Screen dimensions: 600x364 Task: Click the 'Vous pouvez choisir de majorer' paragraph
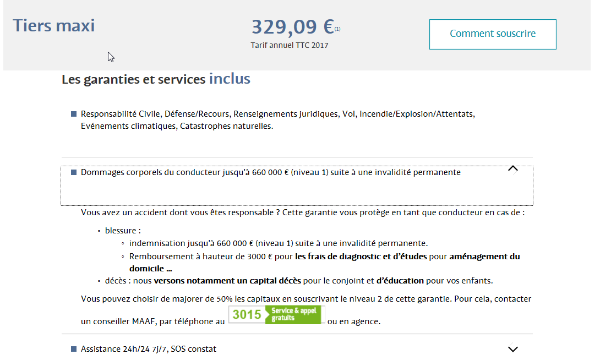click(x=306, y=310)
